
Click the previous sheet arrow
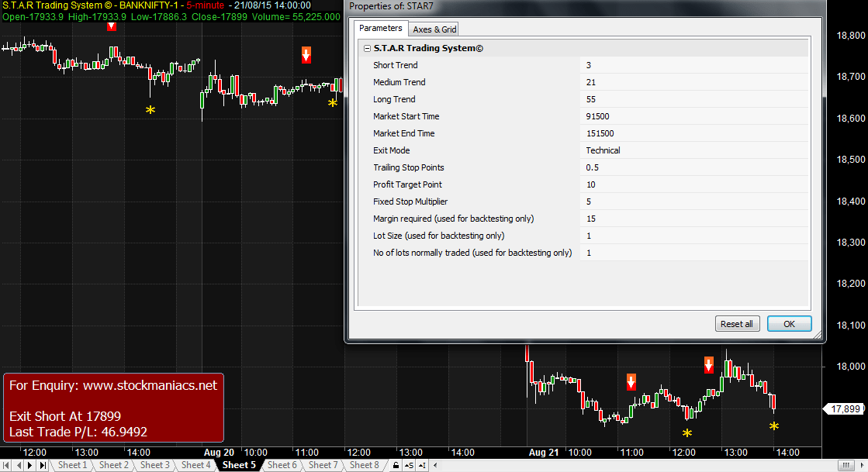point(20,465)
